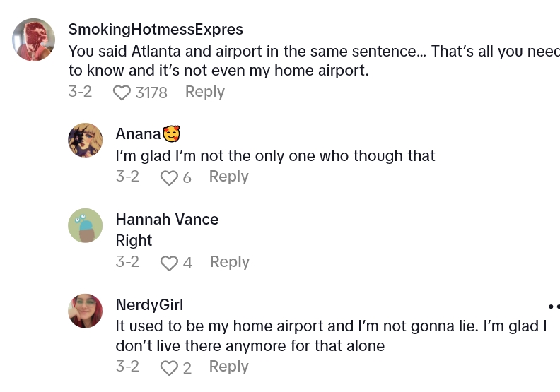
Task: Click the like count 6 on Anana's reply
Action: click(187, 178)
